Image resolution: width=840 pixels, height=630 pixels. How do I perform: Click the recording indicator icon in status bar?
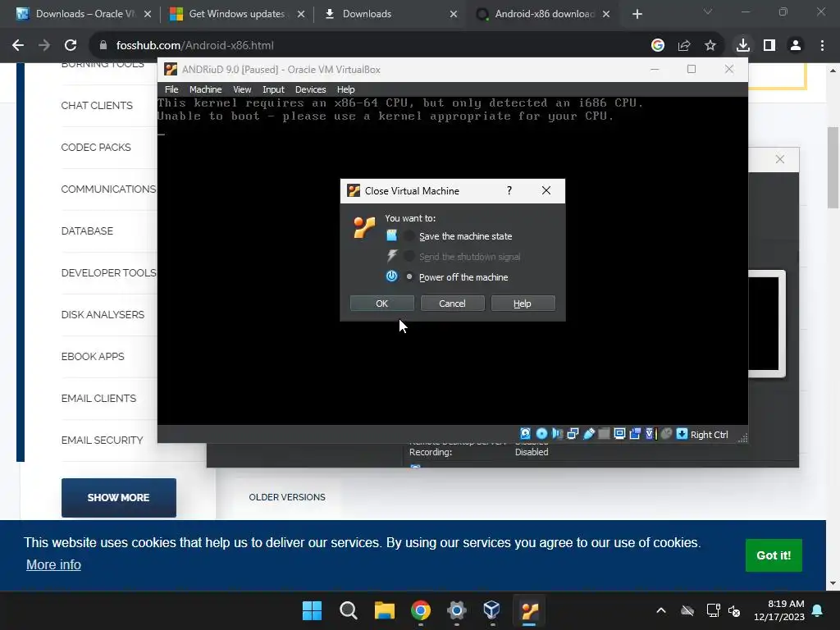tap(635, 434)
